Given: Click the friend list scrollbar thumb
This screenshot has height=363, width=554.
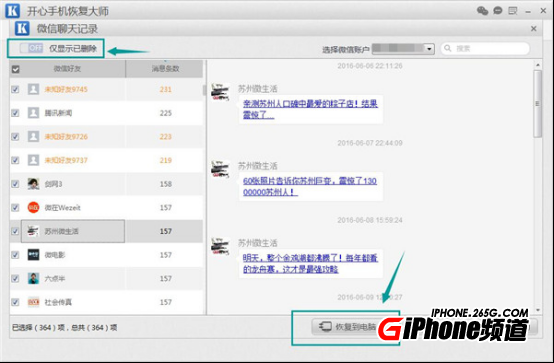Looking at the screenshot, I should (204, 90).
